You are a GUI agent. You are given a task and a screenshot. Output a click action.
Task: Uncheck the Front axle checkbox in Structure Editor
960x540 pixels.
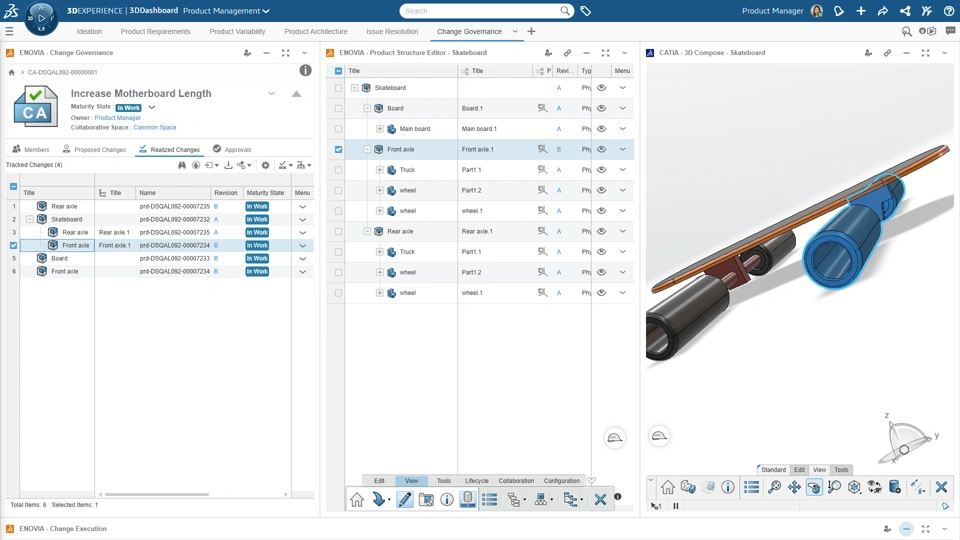click(x=339, y=149)
